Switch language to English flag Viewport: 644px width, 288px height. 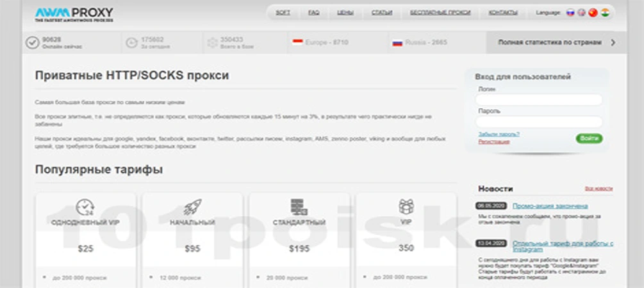click(581, 13)
